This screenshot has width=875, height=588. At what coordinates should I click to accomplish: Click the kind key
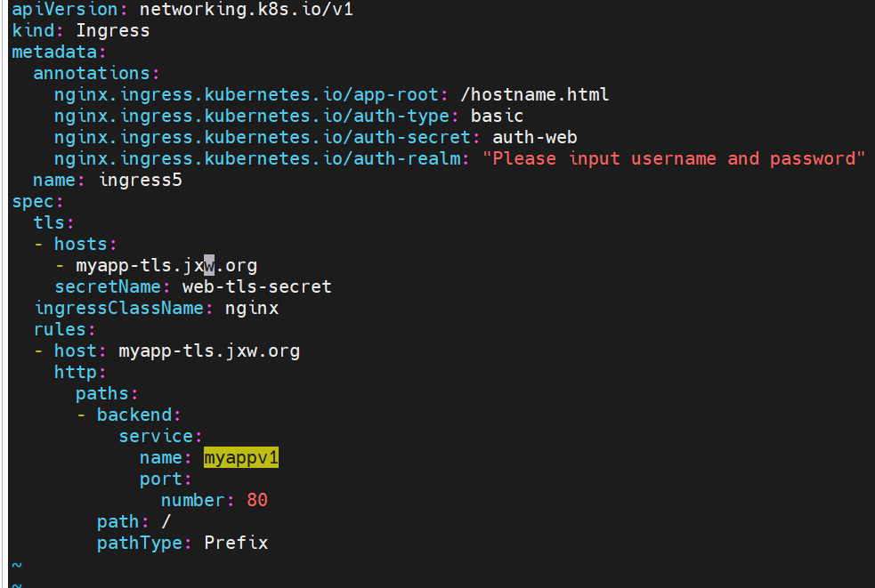tap(34, 30)
